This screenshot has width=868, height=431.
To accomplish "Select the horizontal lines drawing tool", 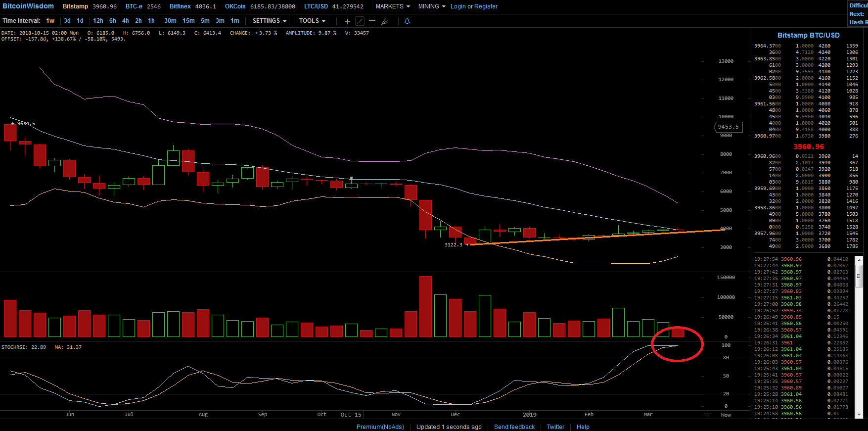I will click(x=372, y=21).
